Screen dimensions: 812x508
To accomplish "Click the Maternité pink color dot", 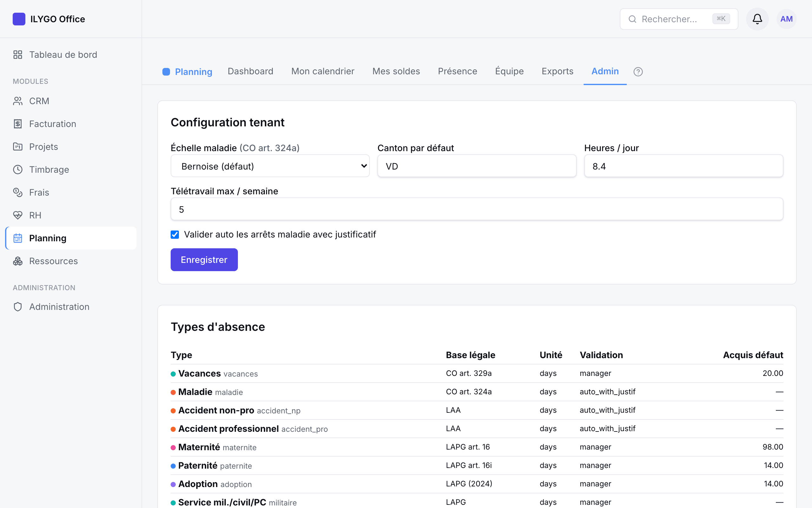I will click(173, 448).
